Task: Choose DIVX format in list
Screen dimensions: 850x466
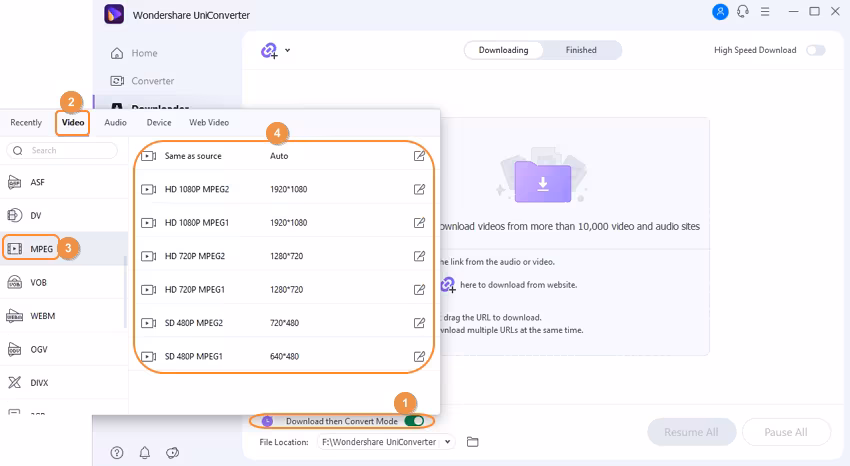Action: click(x=64, y=383)
